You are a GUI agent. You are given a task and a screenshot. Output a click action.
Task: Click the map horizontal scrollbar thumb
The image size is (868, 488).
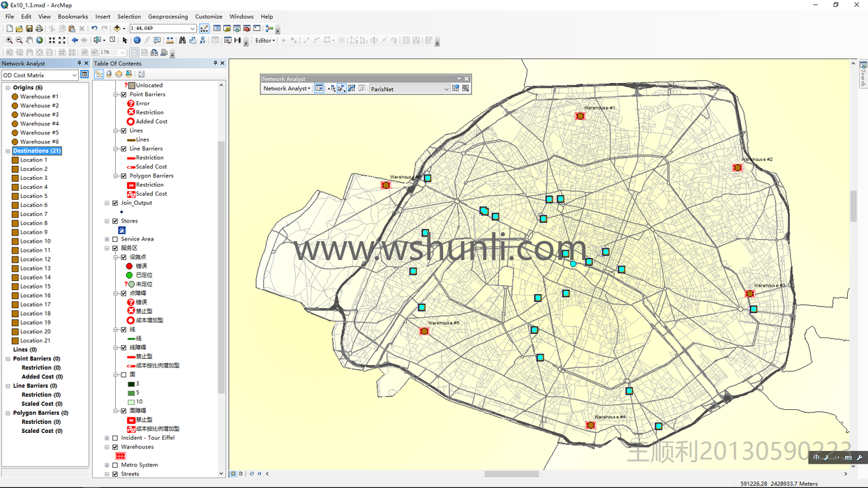point(511,474)
